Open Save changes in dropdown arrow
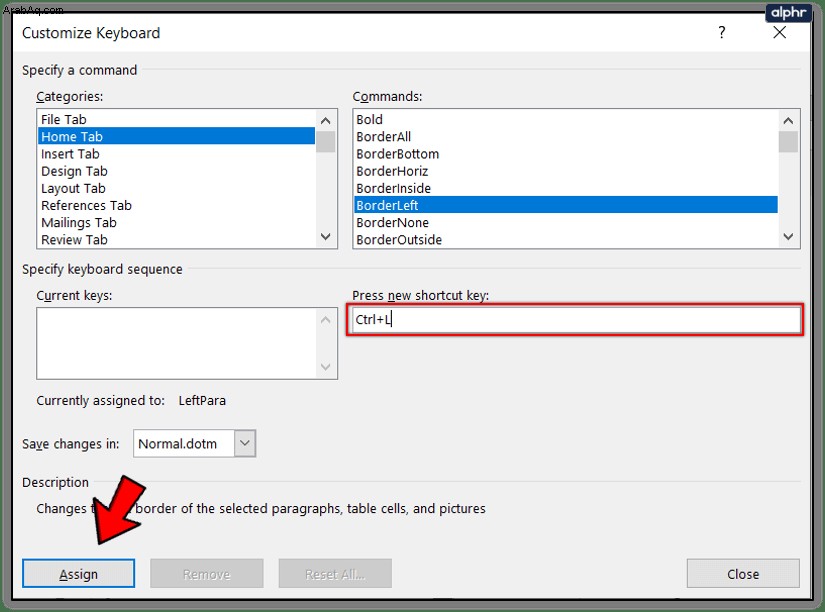 click(x=245, y=443)
